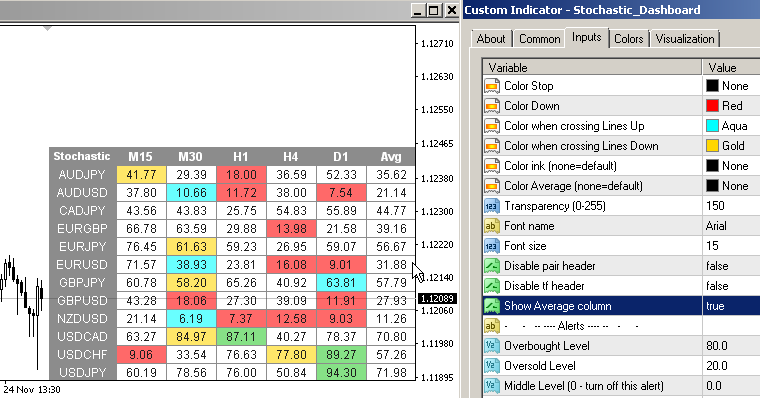Click the crossing Lines Up color icon
The width and height of the screenshot is (760, 398).
[491, 126]
